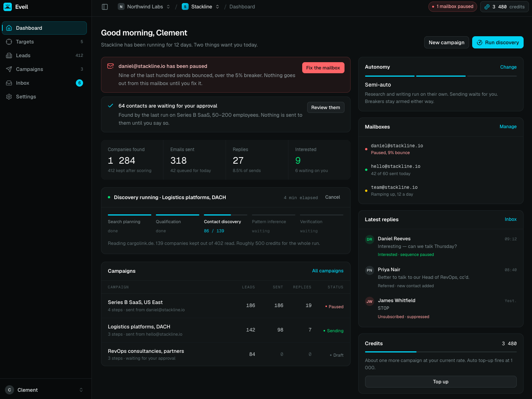Click the Leads building icon
The height and width of the screenshot is (399, 532).
coord(9,55)
